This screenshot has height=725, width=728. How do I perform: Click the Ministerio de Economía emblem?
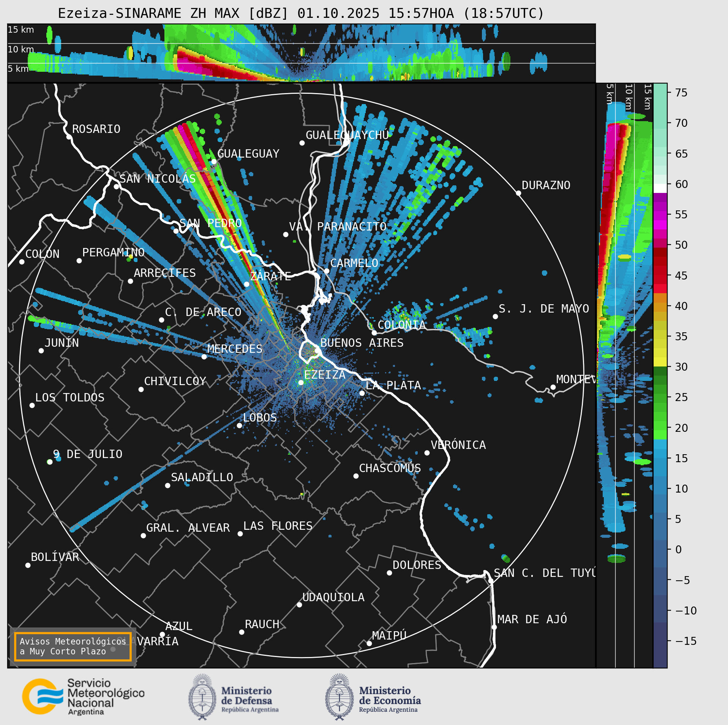tap(339, 697)
